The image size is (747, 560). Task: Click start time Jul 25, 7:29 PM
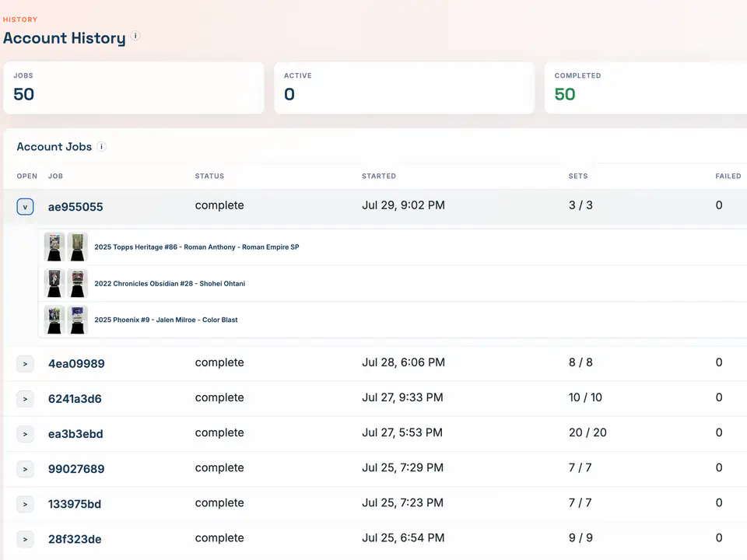click(402, 467)
